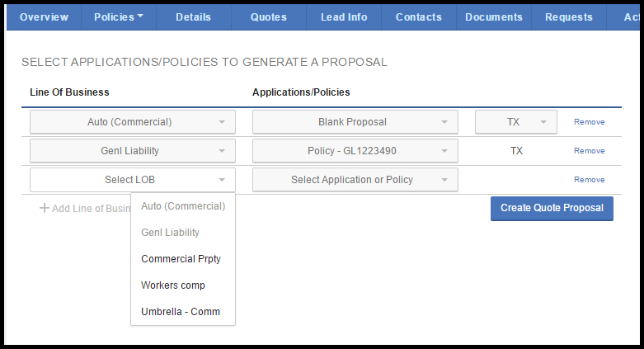
Task: Expand the Genl Liability LOB dropdown
Action: (x=133, y=151)
